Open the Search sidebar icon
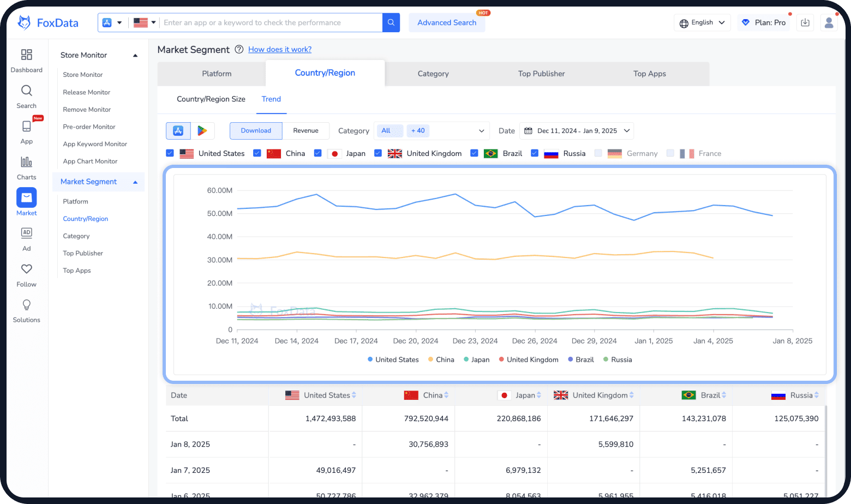Viewport: 851px width, 504px height. 26,91
